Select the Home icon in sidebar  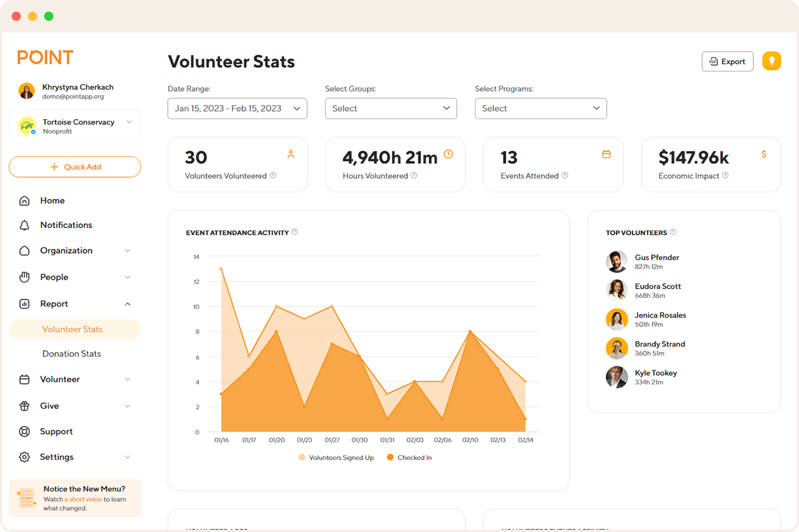coord(24,200)
